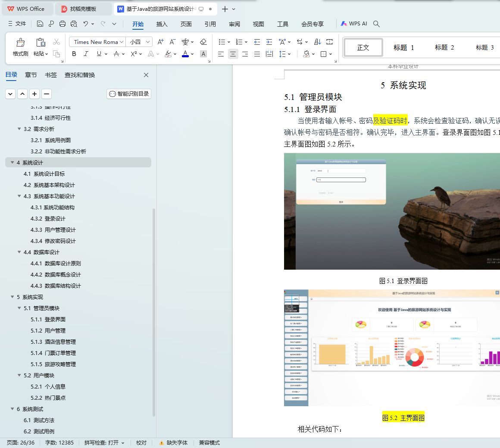Toggle character shading A icon

203,54
